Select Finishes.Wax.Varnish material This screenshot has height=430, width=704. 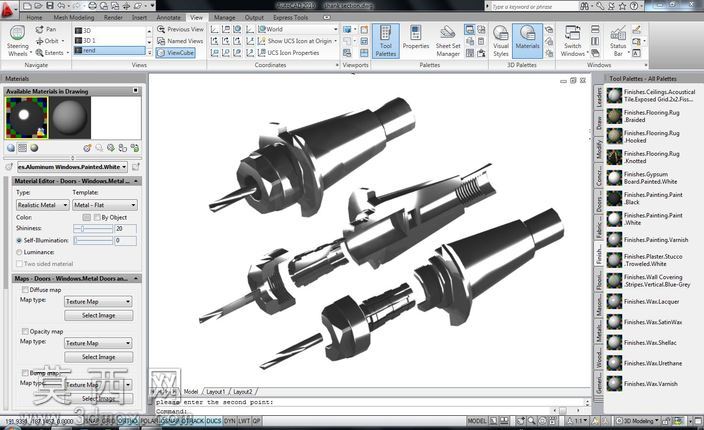click(642, 384)
